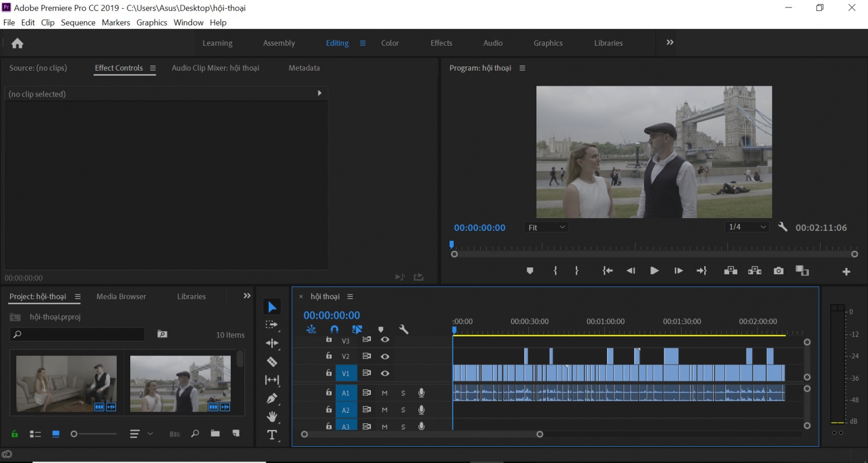Image resolution: width=868 pixels, height=463 pixels.
Task: Hide the V2 track output eye
Action: click(x=385, y=357)
